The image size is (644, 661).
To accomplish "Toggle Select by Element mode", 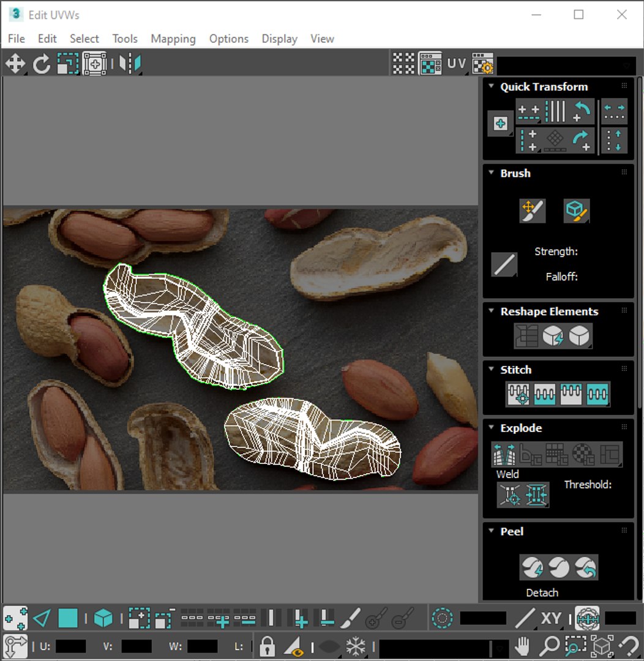I will 103,618.
